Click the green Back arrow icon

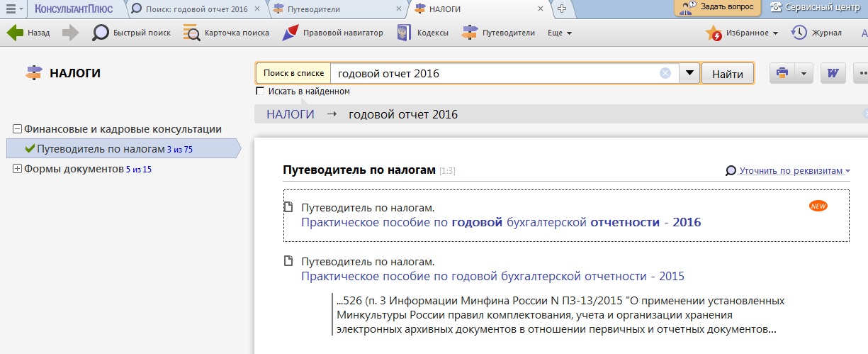[x=16, y=33]
